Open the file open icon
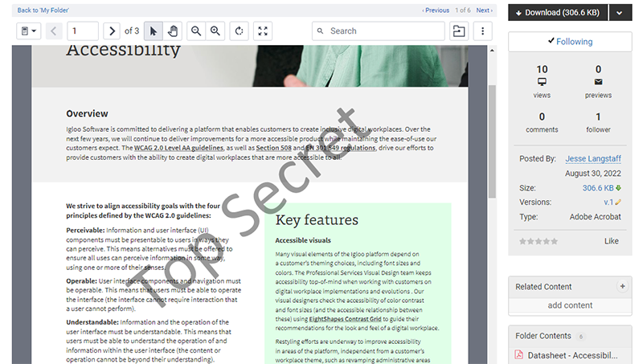This screenshot has width=643, height=364. (x=459, y=31)
